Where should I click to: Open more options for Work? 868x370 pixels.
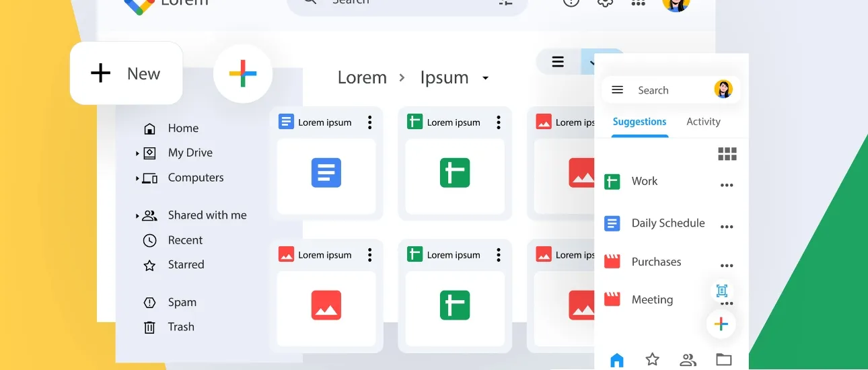[727, 186]
